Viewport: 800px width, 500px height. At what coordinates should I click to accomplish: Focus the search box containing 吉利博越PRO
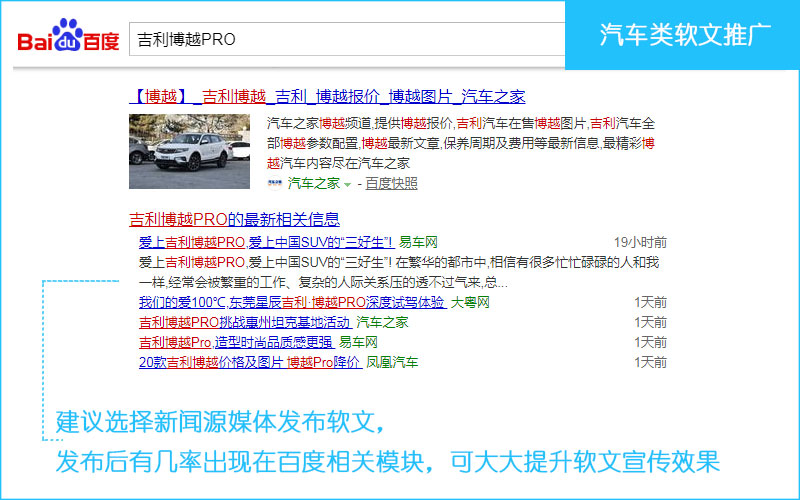click(x=347, y=39)
